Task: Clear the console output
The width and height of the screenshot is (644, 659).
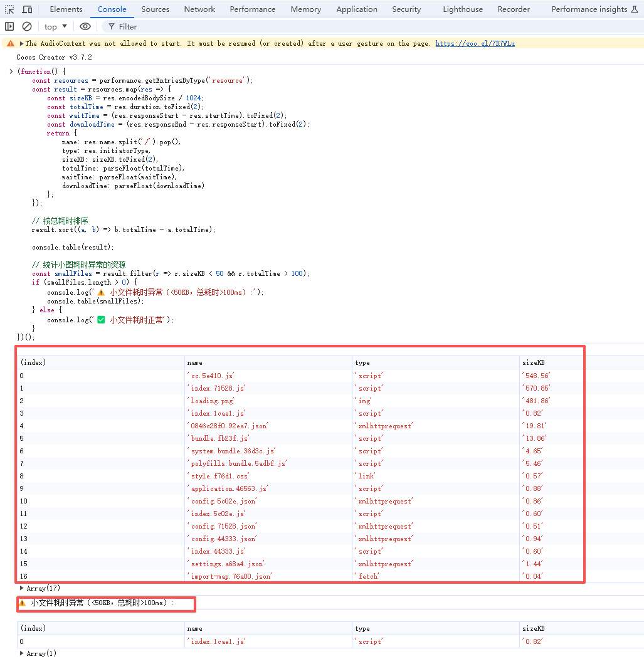Action: [x=27, y=26]
